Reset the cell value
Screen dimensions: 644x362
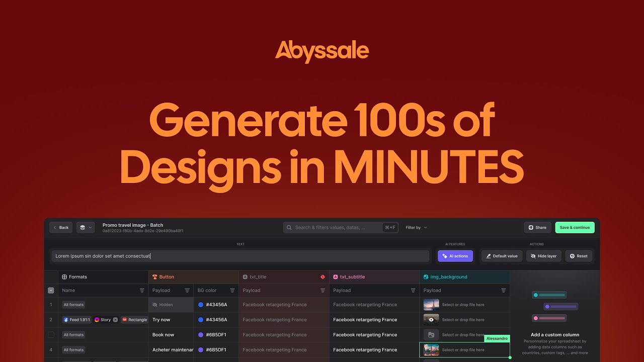click(x=579, y=256)
